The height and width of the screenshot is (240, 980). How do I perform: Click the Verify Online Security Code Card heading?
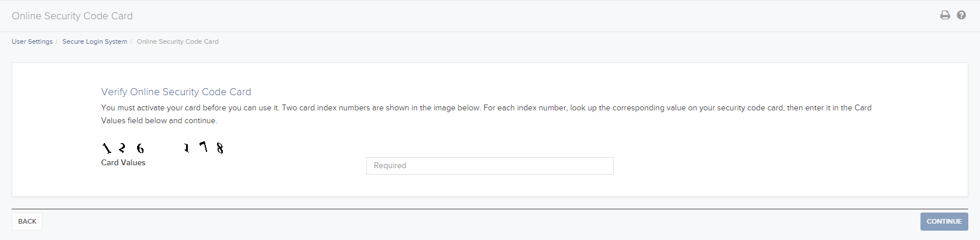[176, 92]
